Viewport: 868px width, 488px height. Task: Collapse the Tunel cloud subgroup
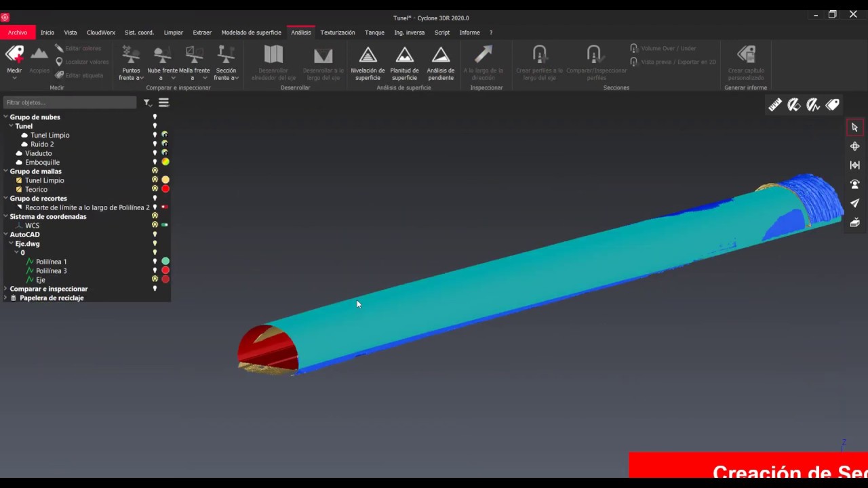(x=11, y=126)
